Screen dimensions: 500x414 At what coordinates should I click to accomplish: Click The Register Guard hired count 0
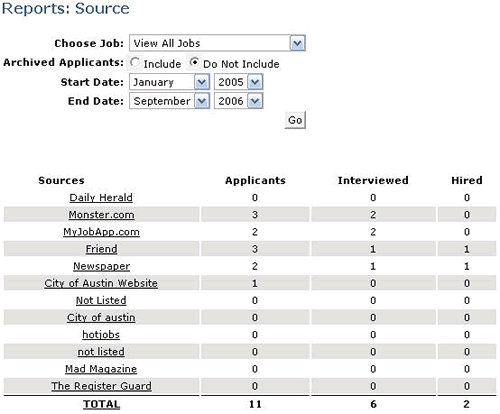pyautogui.click(x=467, y=386)
